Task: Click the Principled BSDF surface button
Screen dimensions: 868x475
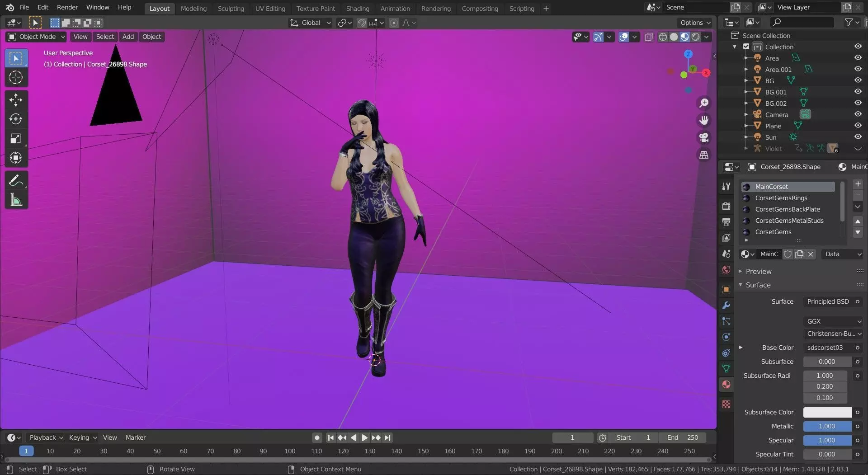Action: [828, 301]
